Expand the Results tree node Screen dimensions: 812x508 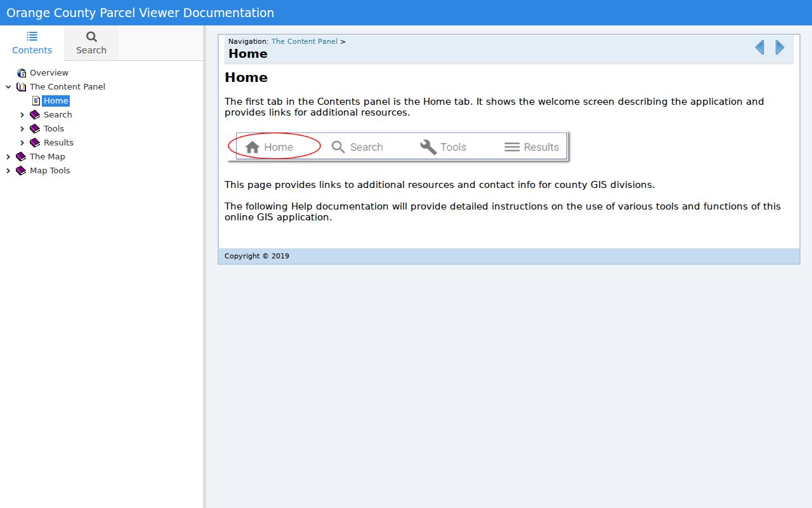click(x=22, y=143)
